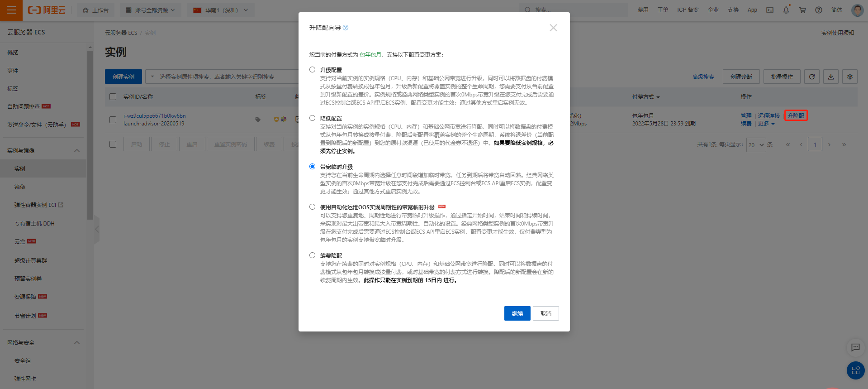Select the 带宽临时升级 radio option

click(x=312, y=167)
